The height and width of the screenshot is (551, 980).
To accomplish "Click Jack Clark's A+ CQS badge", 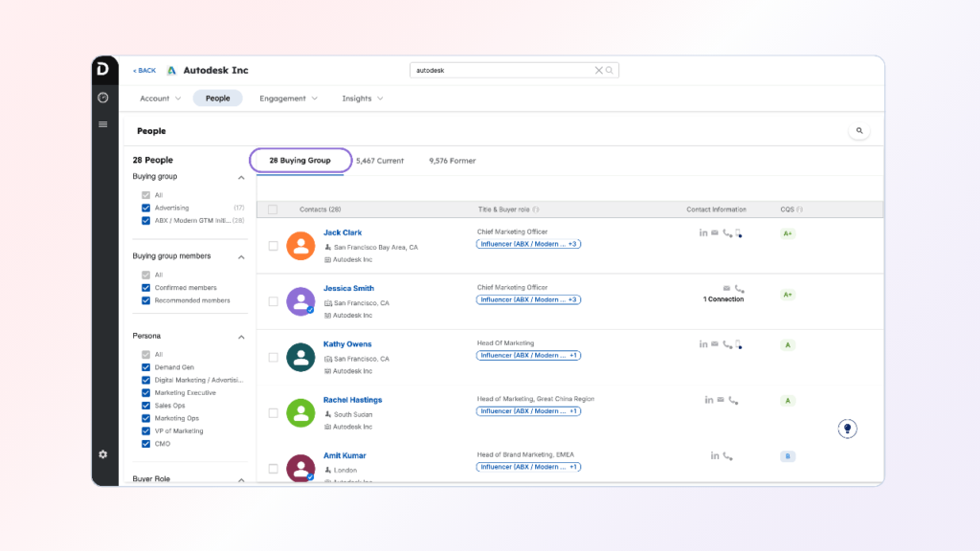I will [788, 233].
